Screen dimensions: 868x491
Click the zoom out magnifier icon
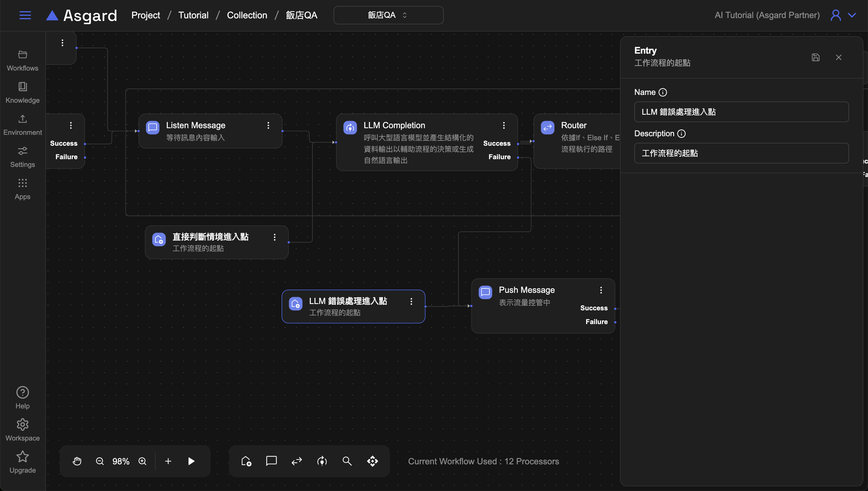pyautogui.click(x=100, y=461)
